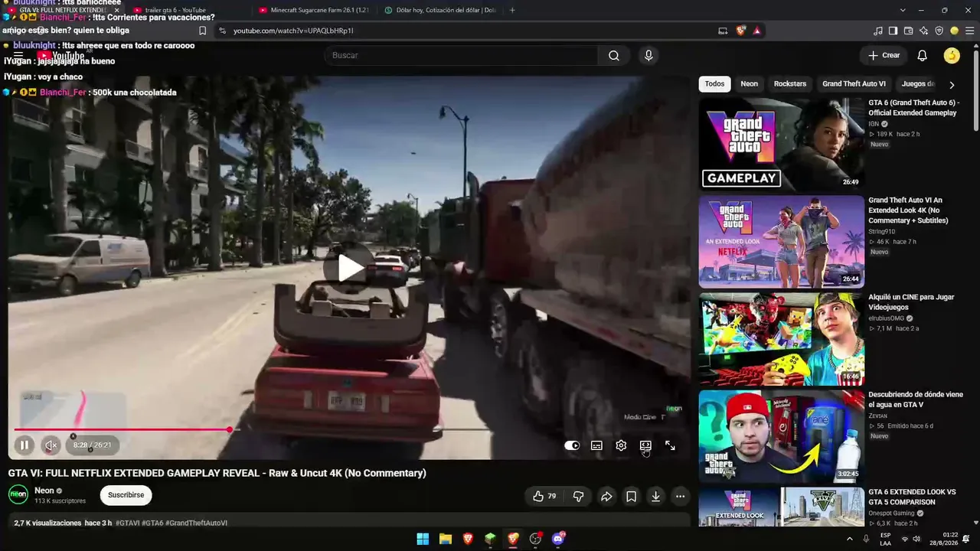The image size is (980, 551).
Task: Click the #GTA6 hashtag link
Action: click(152, 523)
